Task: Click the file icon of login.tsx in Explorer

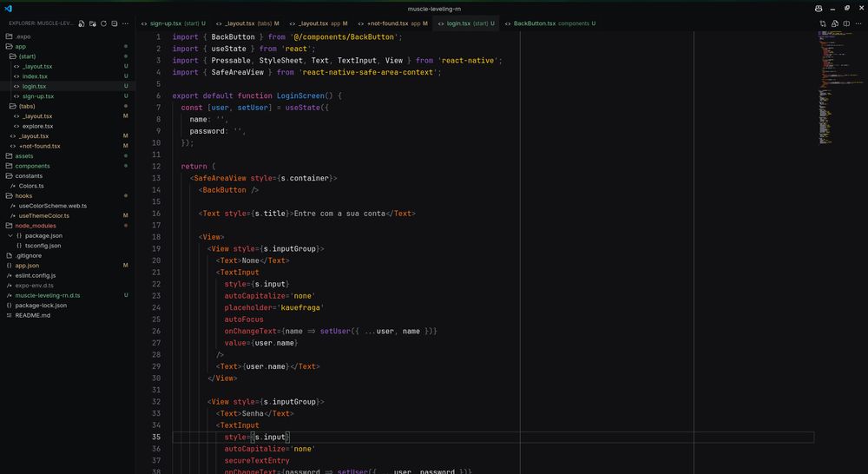Action: 16,87
